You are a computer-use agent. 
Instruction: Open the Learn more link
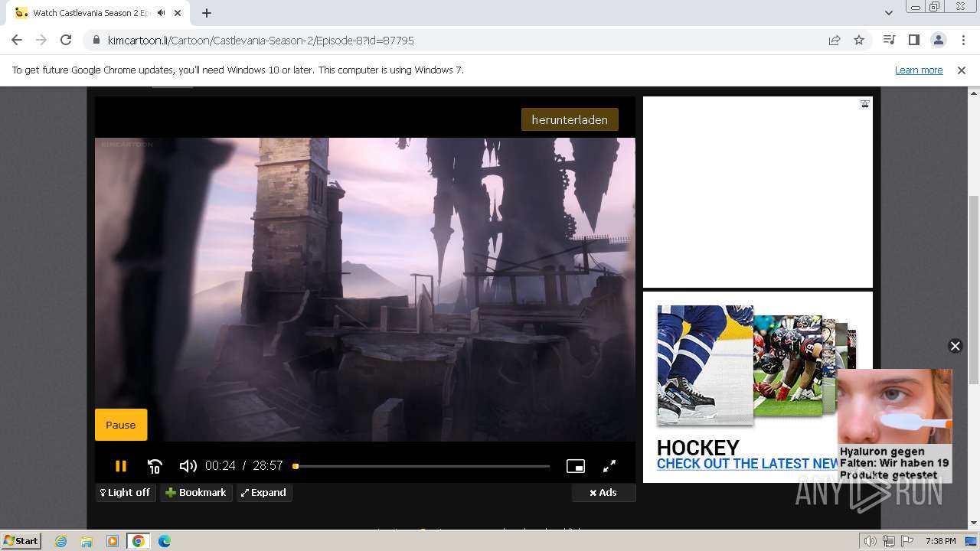919,70
